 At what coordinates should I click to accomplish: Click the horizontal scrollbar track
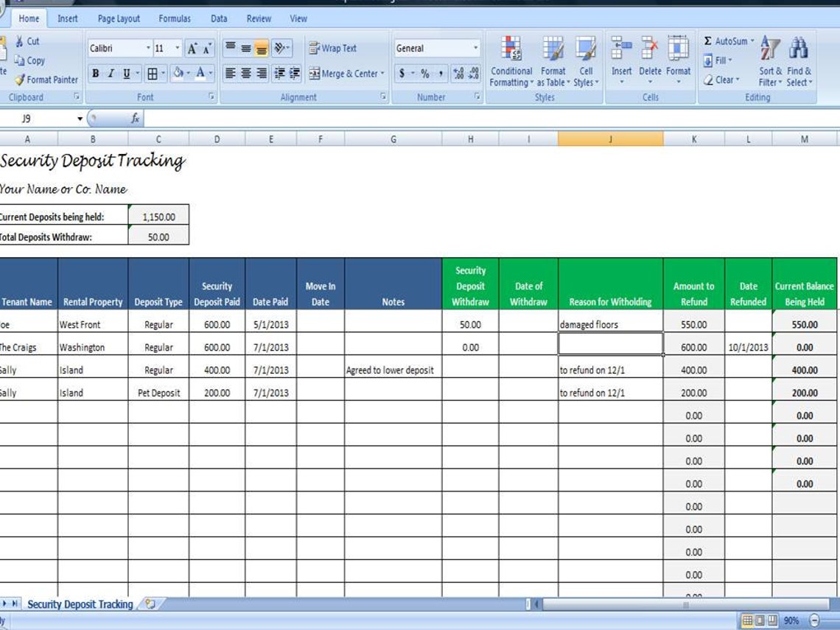tap(686, 605)
